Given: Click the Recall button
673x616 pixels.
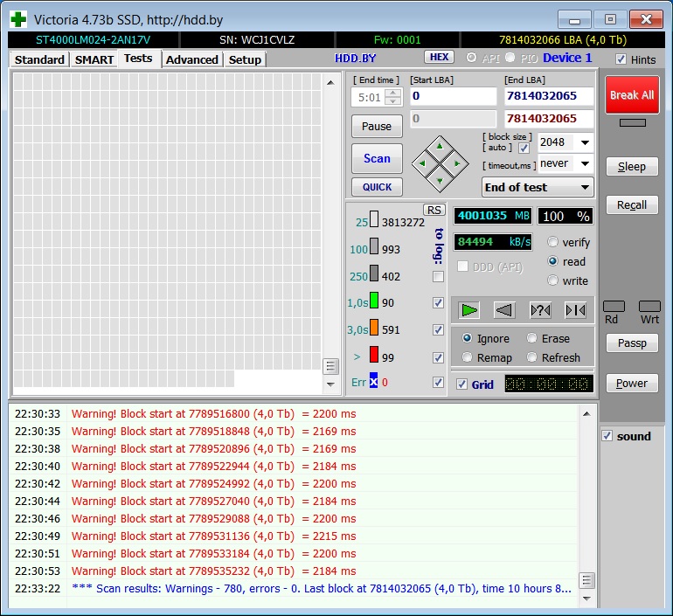Looking at the screenshot, I should [632, 204].
